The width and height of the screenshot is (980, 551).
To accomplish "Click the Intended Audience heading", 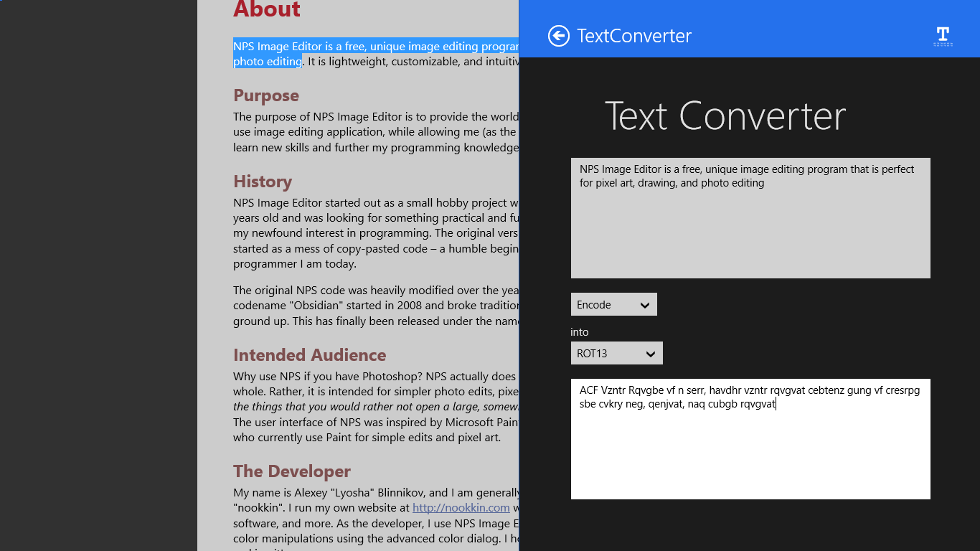I will pyautogui.click(x=309, y=355).
